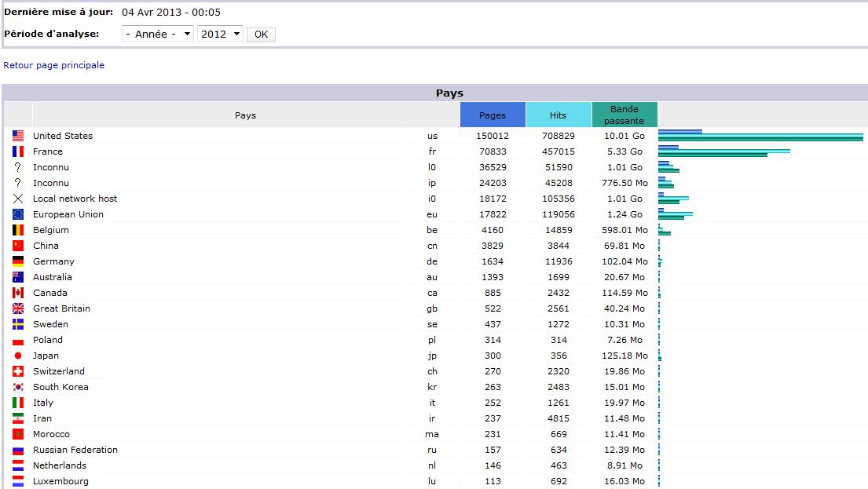This screenshot has height=489, width=868.
Task: Click the Switzerland flag icon
Action: coord(18,371)
